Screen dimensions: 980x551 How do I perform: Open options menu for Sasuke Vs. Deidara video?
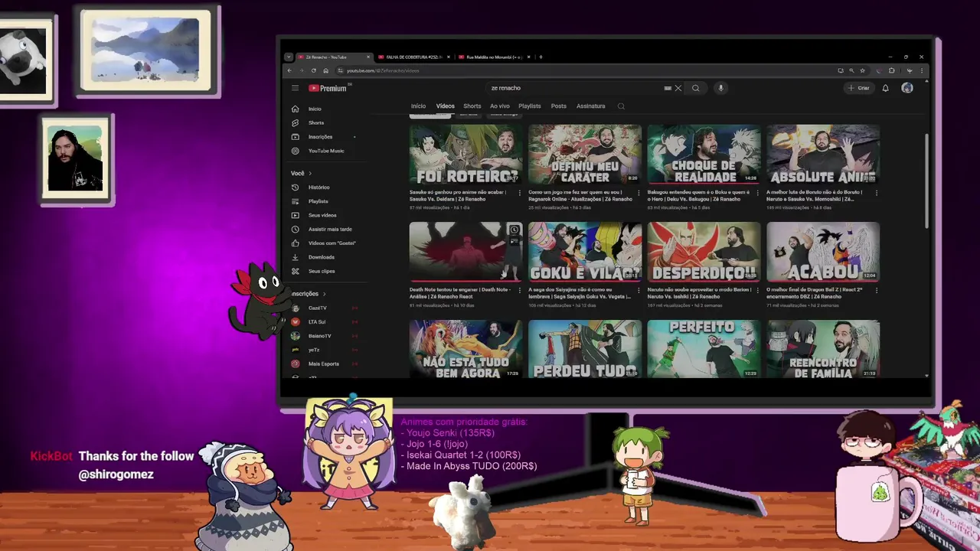pyautogui.click(x=519, y=193)
